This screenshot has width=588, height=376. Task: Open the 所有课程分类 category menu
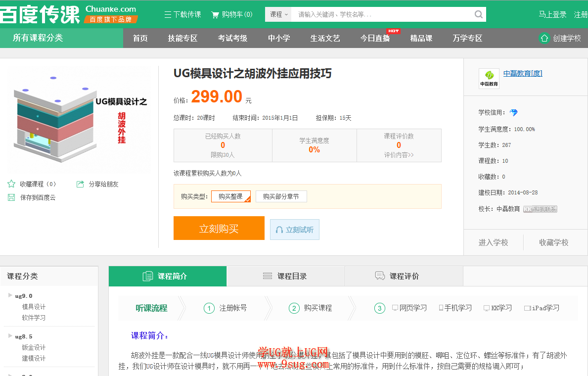point(61,38)
